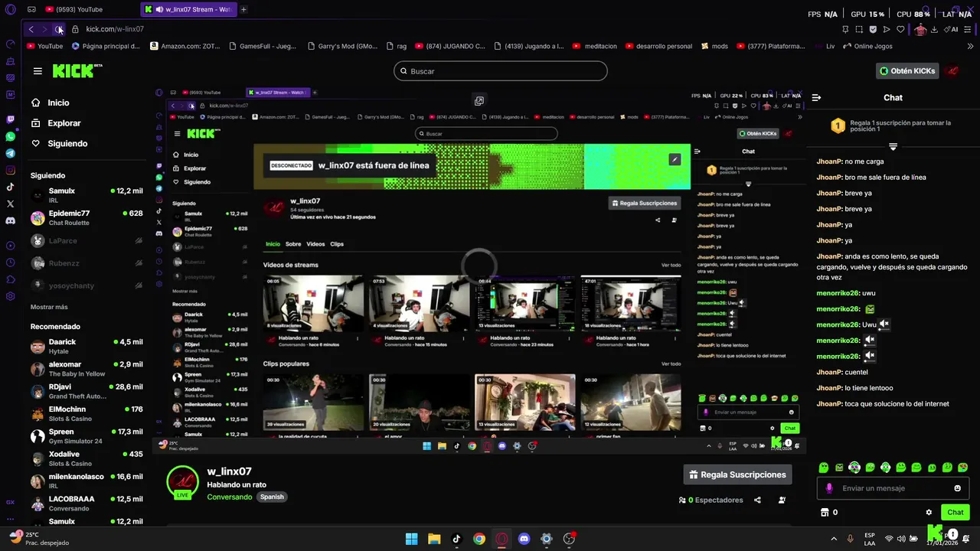980x551 pixels.
Task: Expand following list with Mostrar más
Action: point(49,307)
